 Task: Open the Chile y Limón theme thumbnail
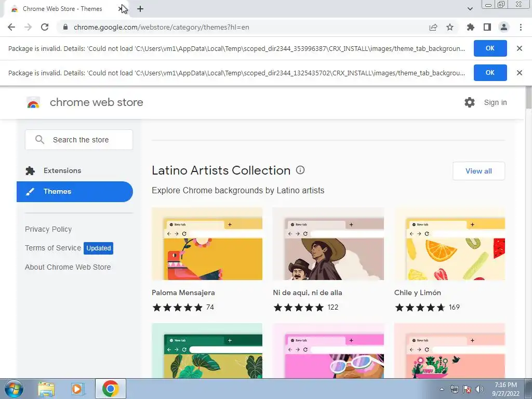(x=449, y=244)
